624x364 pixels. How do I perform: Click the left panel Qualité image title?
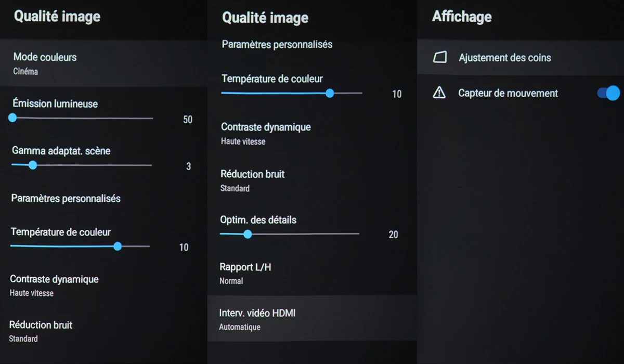(57, 17)
